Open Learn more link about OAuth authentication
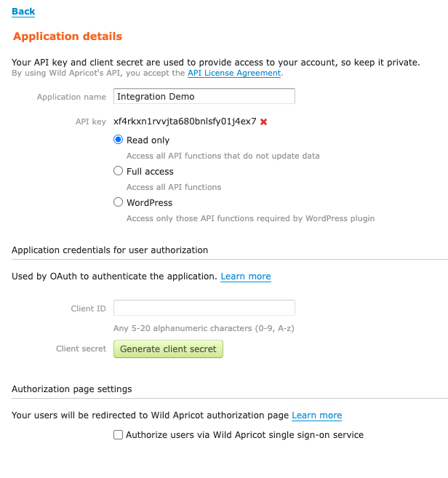Screen dimensions: 448x478 click(246, 276)
